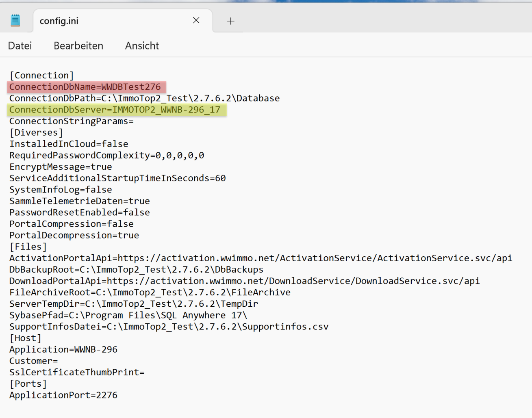Click the Notepad app icon
Viewport: 532px width, 418px height.
(x=15, y=20)
